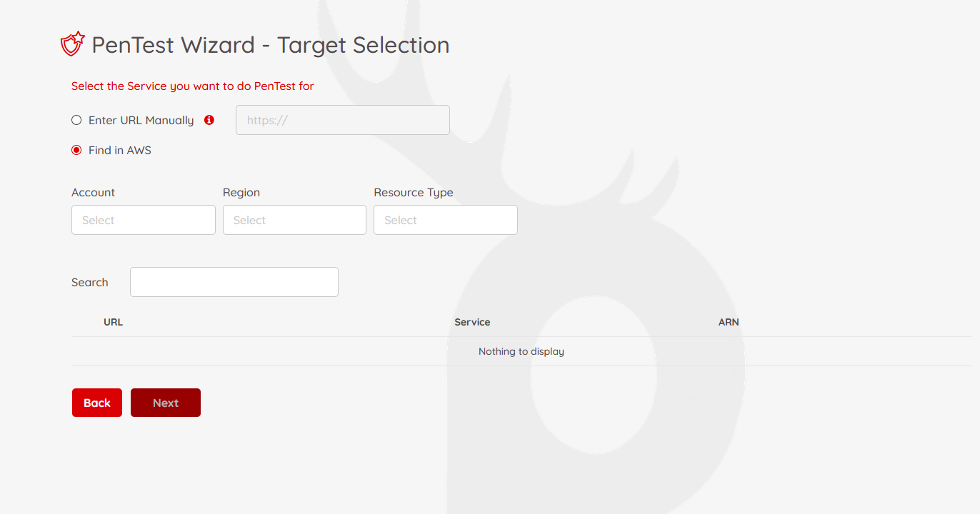Sort by the URL column header
The image size is (980, 514).
click(x=113, y=322)
